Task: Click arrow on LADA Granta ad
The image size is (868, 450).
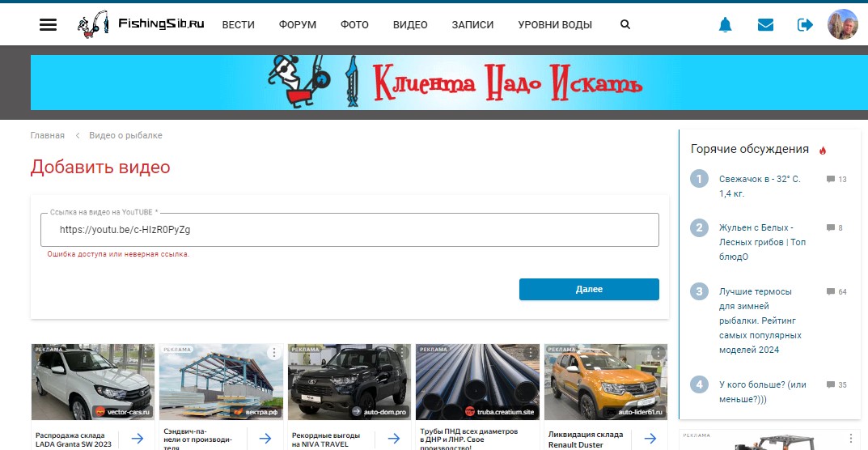Action: (x=137, y=438)
